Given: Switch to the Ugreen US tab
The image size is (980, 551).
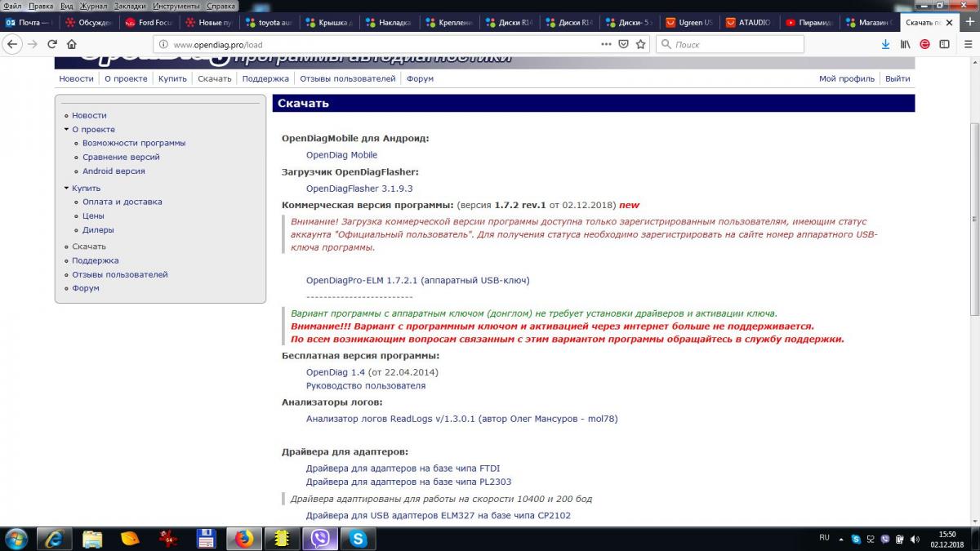Looking at the screenshot, I should click(x=689, y=22).
